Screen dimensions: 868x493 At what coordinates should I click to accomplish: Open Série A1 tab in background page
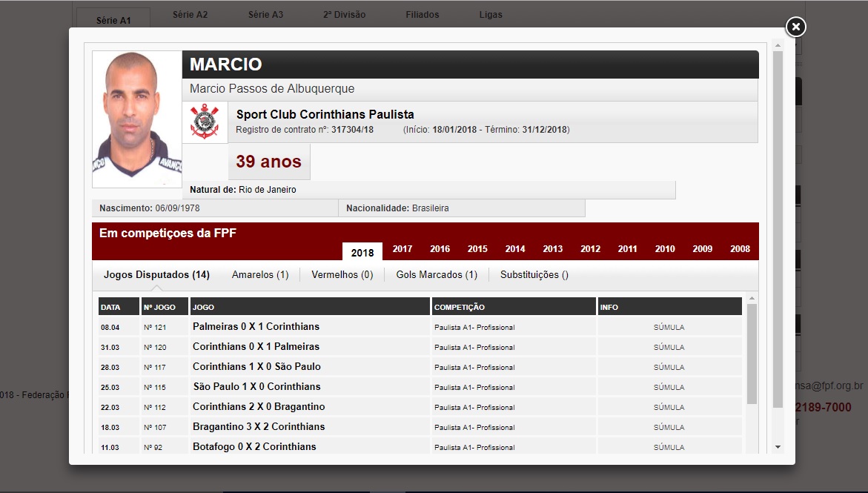coord(113,20)
